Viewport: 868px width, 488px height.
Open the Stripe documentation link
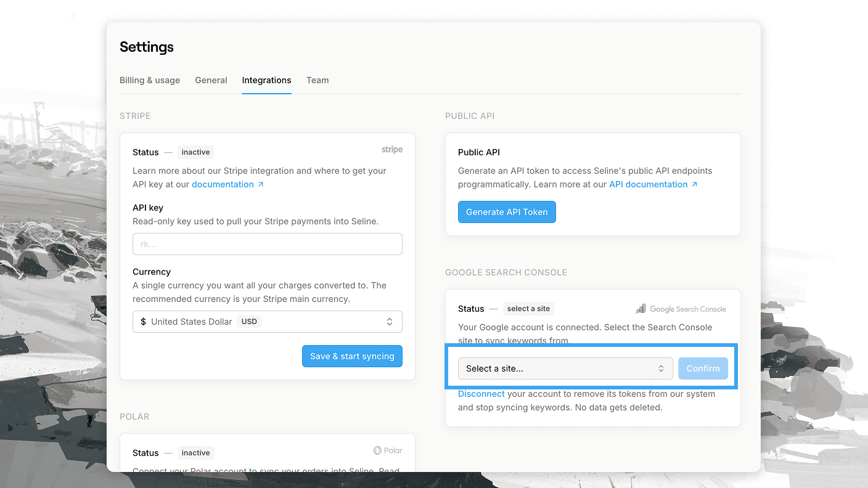pyautogui.click(x=223, y=184)
